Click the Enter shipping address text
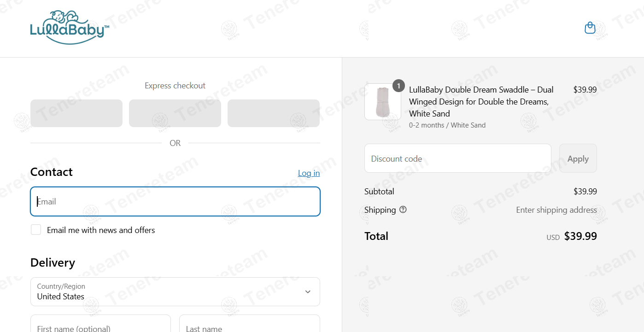This screenshot has height=332, width=644. [556, 210]
